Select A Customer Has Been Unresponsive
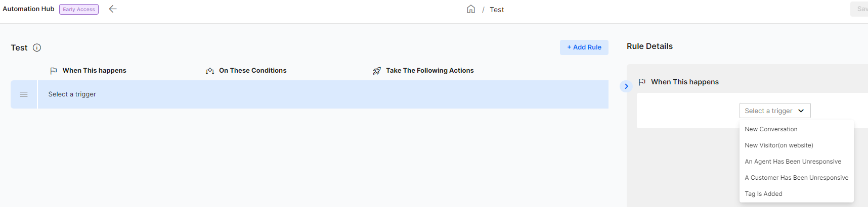Screen dimensions: 868x207 (x=797, y=178)
